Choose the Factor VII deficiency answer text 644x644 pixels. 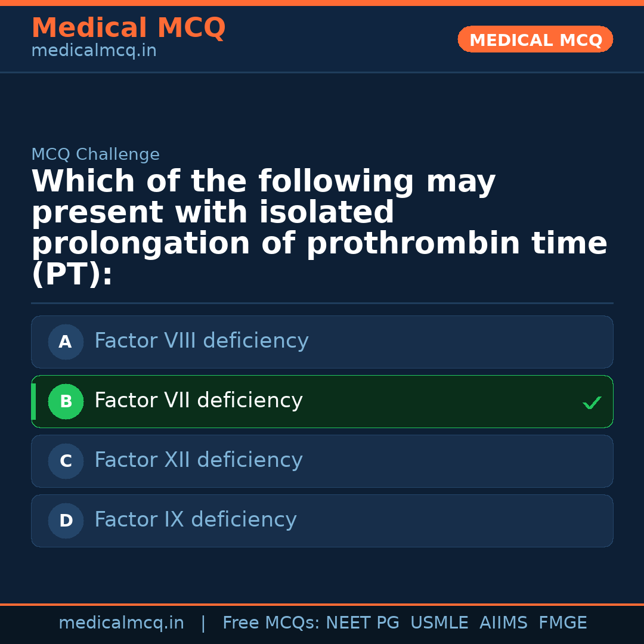pos(198,401)
